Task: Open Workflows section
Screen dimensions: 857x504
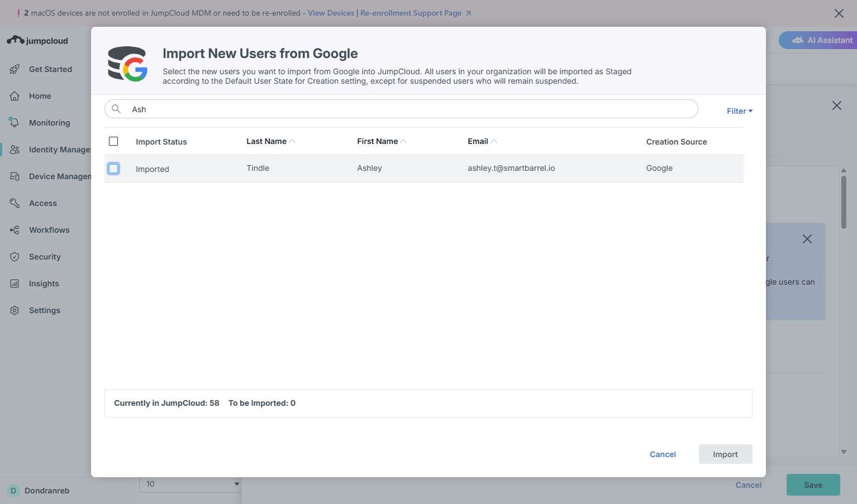Action: [49, 230]
